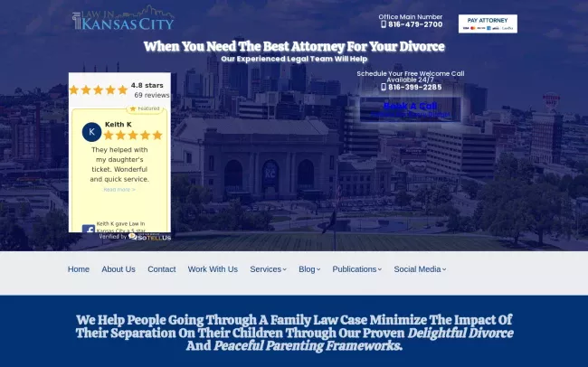Viewport: 588px width, 367px height.
Task: Click the Facebook icon in the review card
Action: tap(88, 230)
